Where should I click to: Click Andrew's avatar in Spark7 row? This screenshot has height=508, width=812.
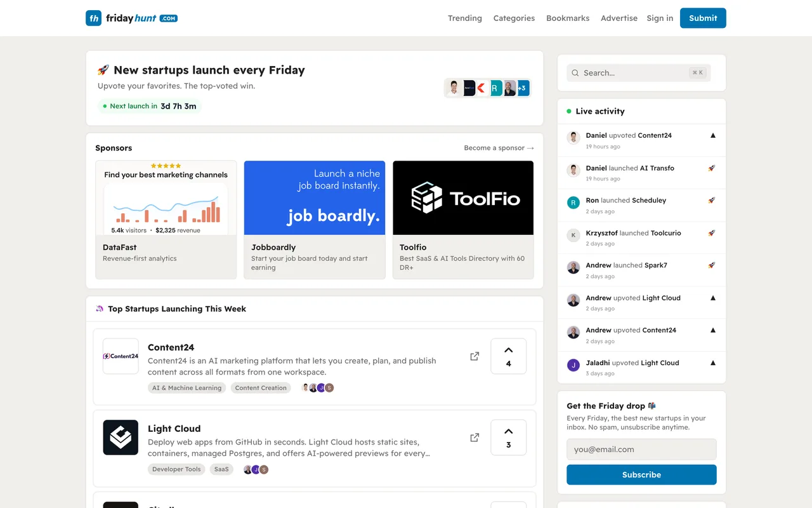[573, 267]
